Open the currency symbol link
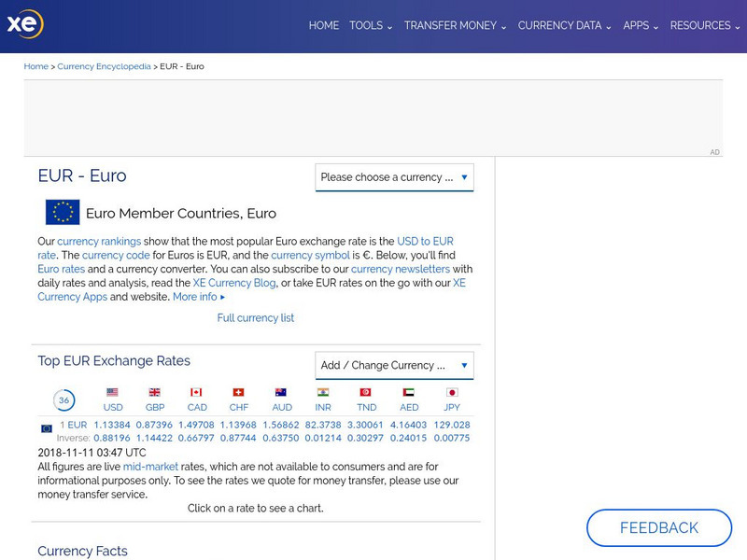747x560 pixels. [310, 255]
